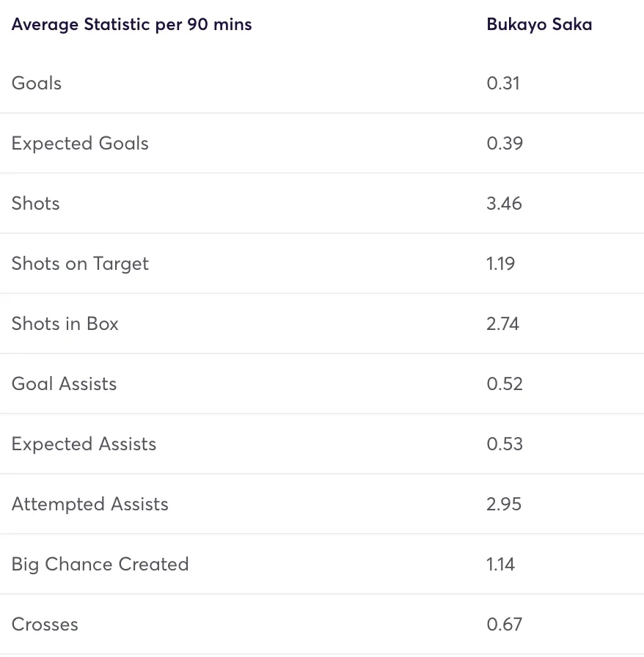Select the Shots on Target label
The width and height of the screenshot is (644, 657).
[80, 263]
